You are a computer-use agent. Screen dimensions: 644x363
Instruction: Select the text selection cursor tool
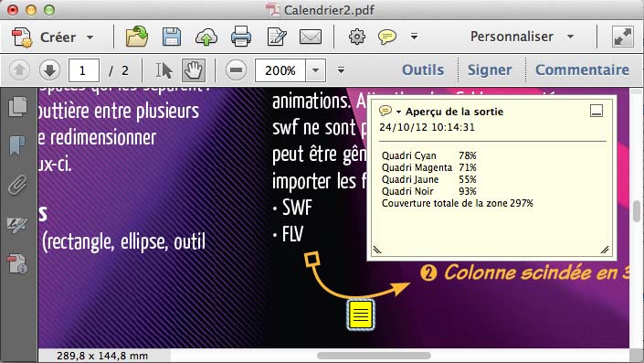point(164,70)
